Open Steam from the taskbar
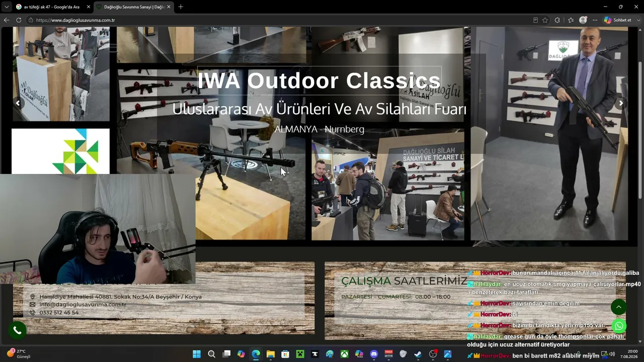The image size is (644, 362). click(418, 354)
